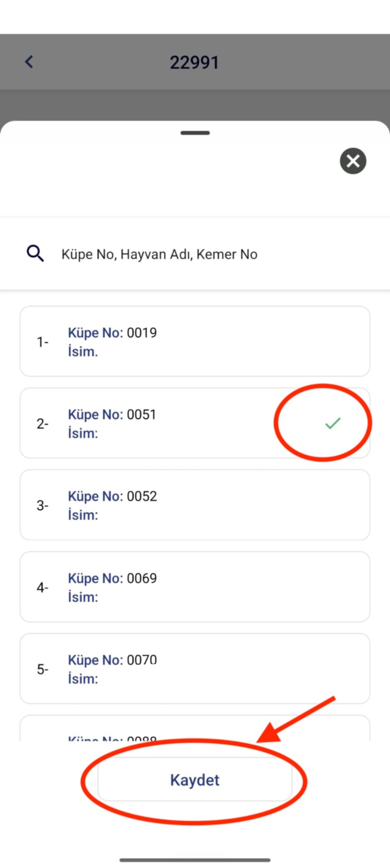Image resolution: width=390 pixels, height=868 pixels.
Task: Select the animal with Küpe No 0019
Action: pyautogui.click(x=195, y=341)
